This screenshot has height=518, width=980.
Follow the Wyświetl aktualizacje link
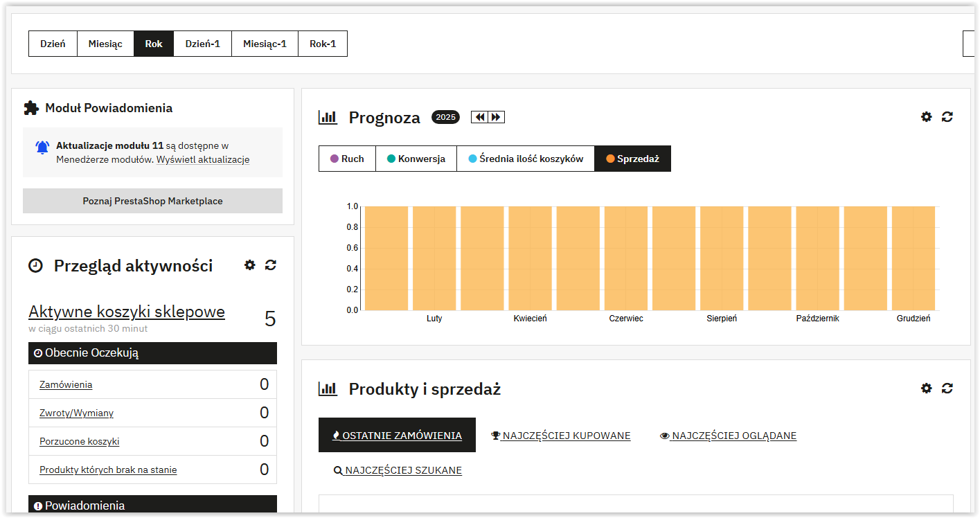pos(203,159)
